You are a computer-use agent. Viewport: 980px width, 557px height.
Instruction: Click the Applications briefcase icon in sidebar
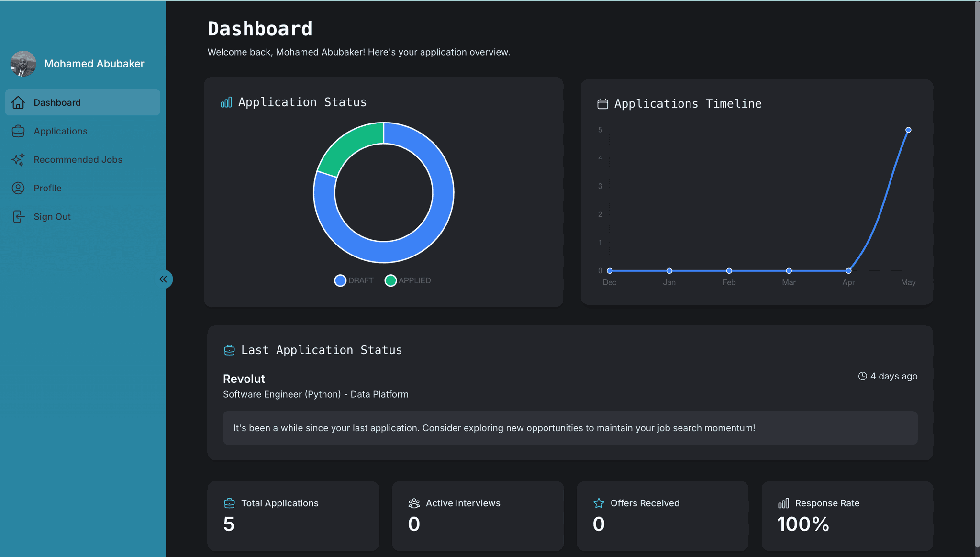[18, 131]
